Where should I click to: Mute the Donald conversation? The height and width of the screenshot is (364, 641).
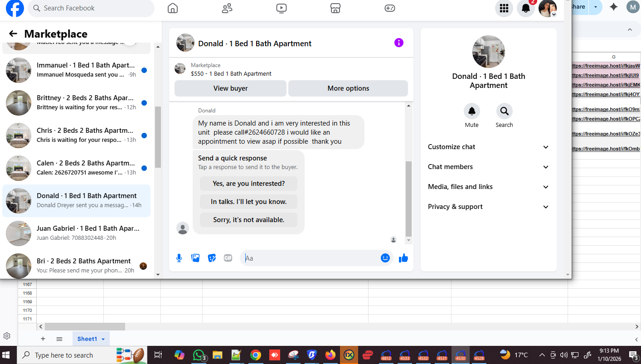[x=471, y=111]
